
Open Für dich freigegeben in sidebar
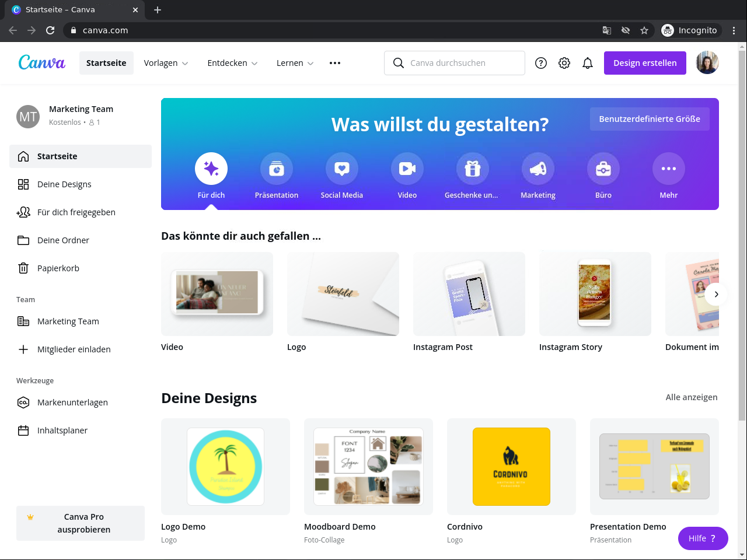pos(81,212)
